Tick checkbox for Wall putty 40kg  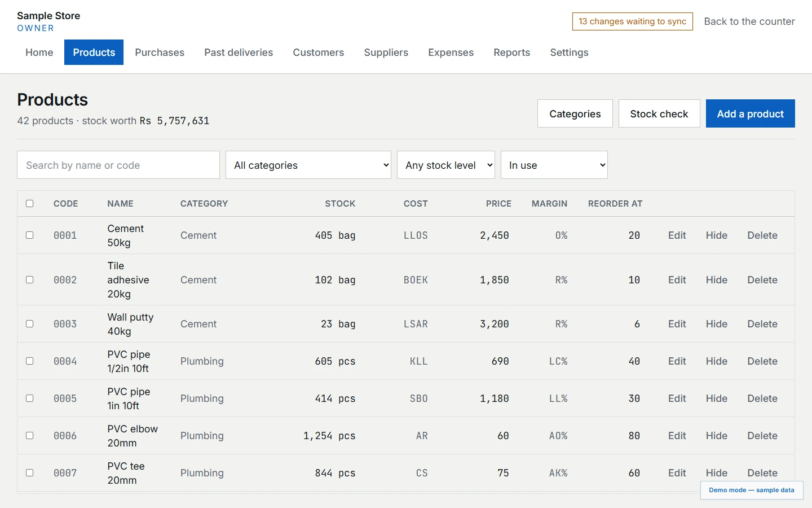coord(30,324)
